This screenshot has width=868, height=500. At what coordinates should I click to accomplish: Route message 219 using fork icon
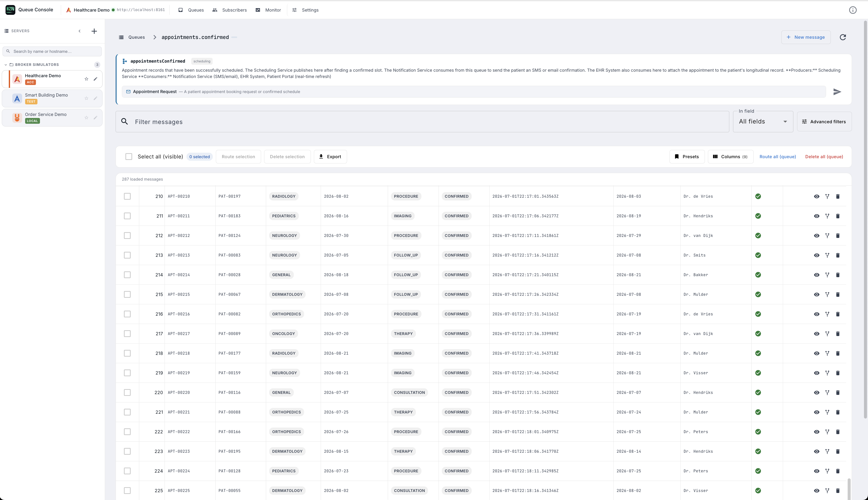pyautogui.click(x=827, y=373)
